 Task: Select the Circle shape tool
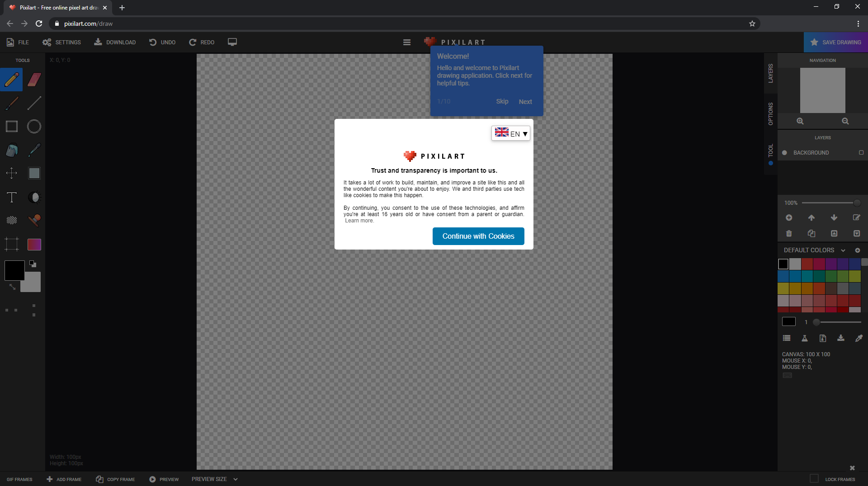(x=34, y=127)
